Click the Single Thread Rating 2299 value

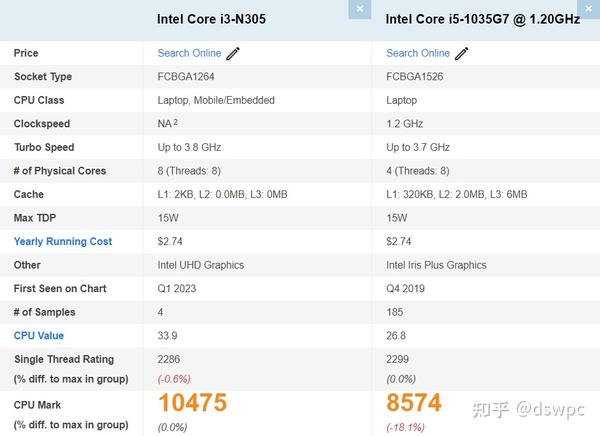(x=397, y=359)
